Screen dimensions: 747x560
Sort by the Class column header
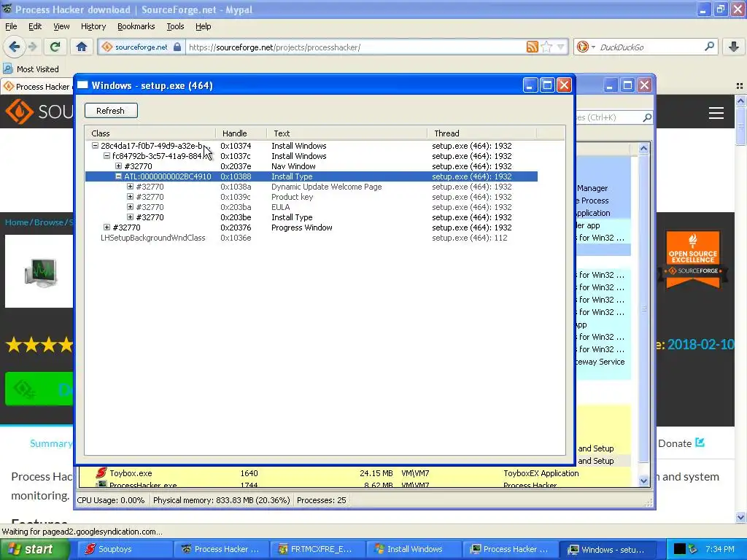click(x=150, y=133)
